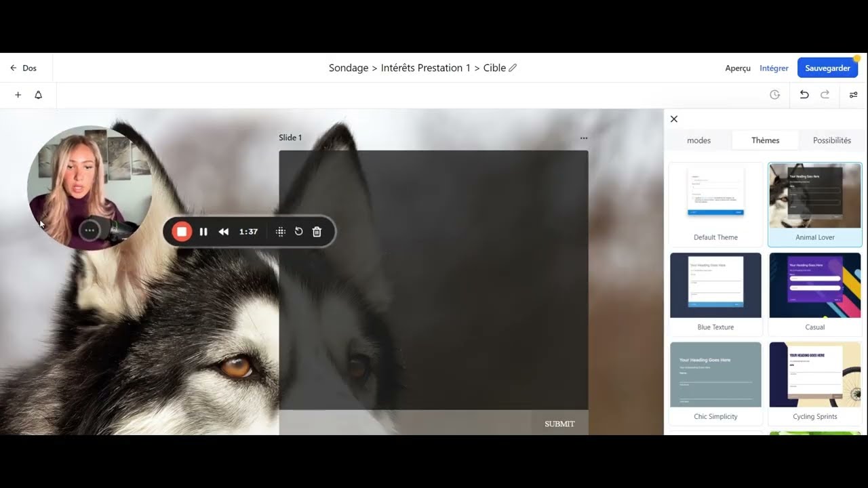This screenshot has width=868, height=488.
Task: Switch to the Possibilités tab
Action: [x=832, y=140]
